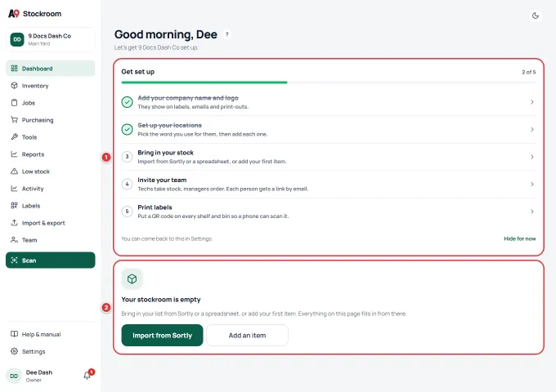Screen dimensions: 556x392
Task: Expand chevron on Set up your locations row
Action: (x=532, y=129)
